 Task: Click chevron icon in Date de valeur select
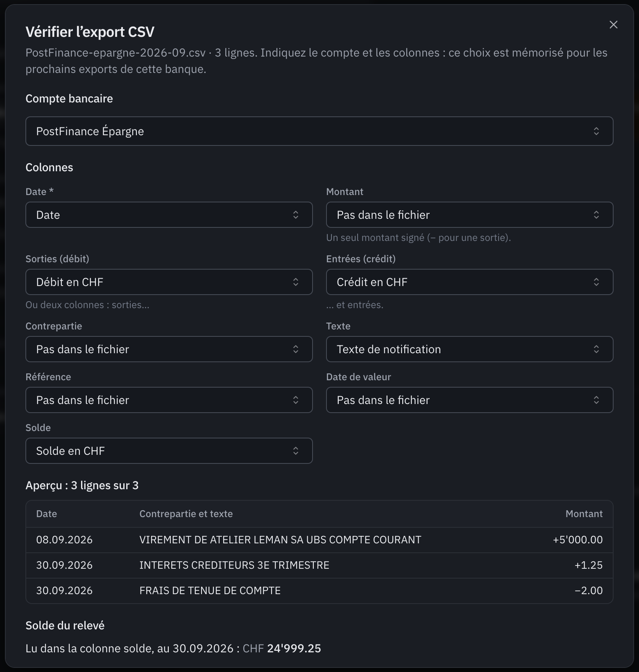[596, 400]
